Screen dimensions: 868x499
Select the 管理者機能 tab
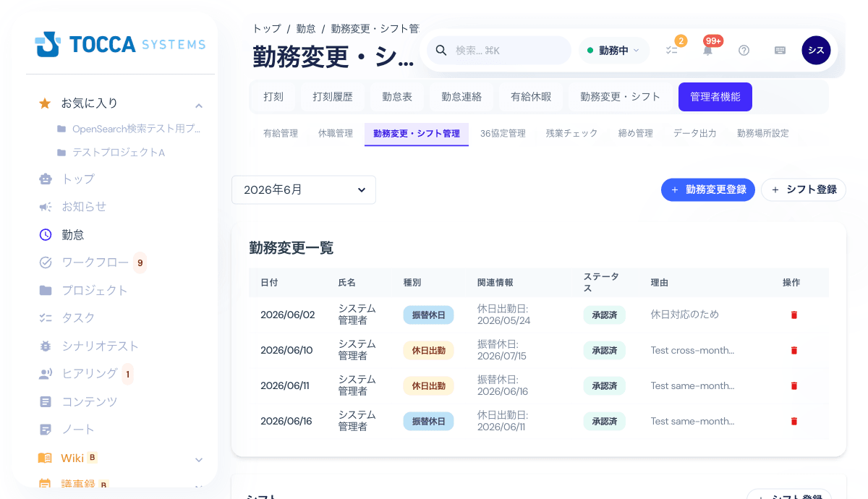715,97
